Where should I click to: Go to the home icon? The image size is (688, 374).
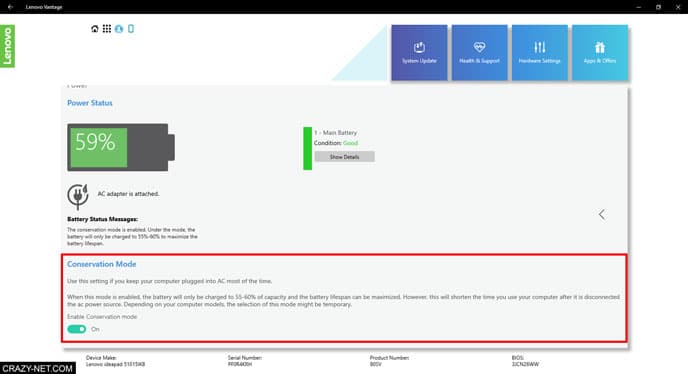[94, 29]
